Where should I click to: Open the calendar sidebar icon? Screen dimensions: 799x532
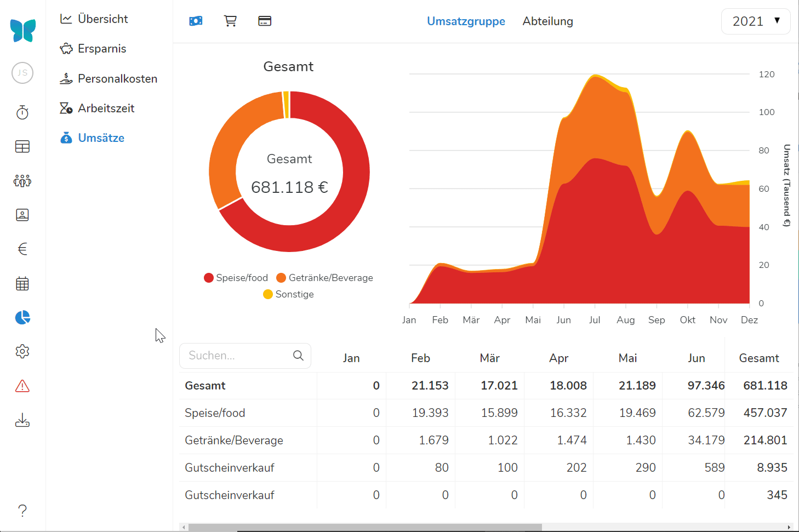pos(22,284)
